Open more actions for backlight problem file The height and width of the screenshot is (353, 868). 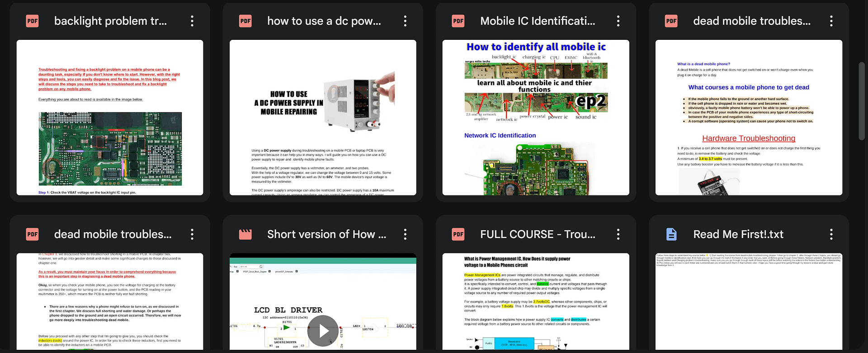tap(192, 21)
